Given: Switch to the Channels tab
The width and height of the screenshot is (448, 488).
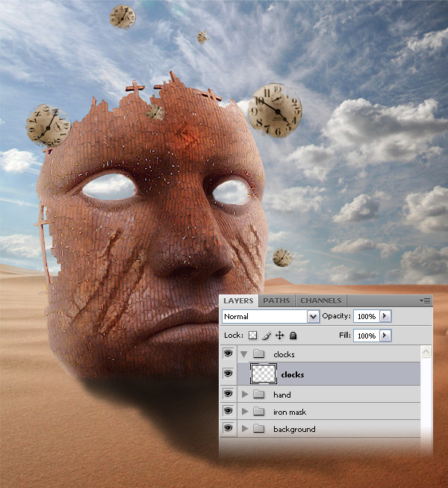Looking at the screenshot, I should [x=321, y=300].
